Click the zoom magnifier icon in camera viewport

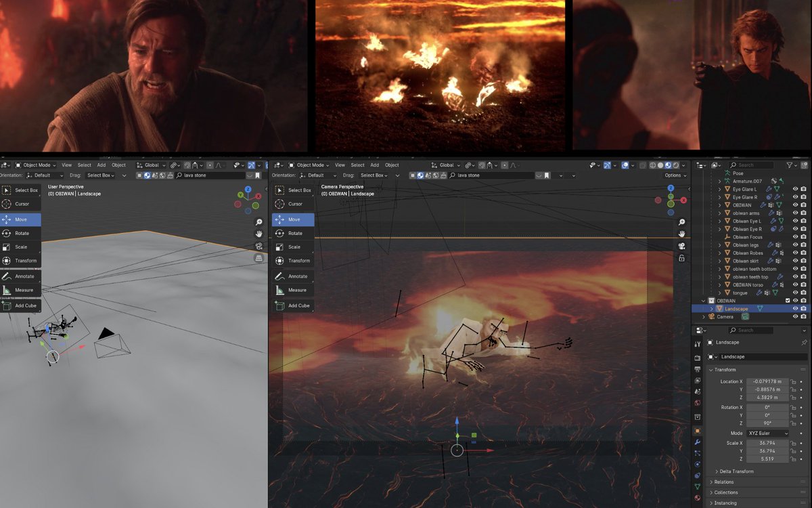682,222
